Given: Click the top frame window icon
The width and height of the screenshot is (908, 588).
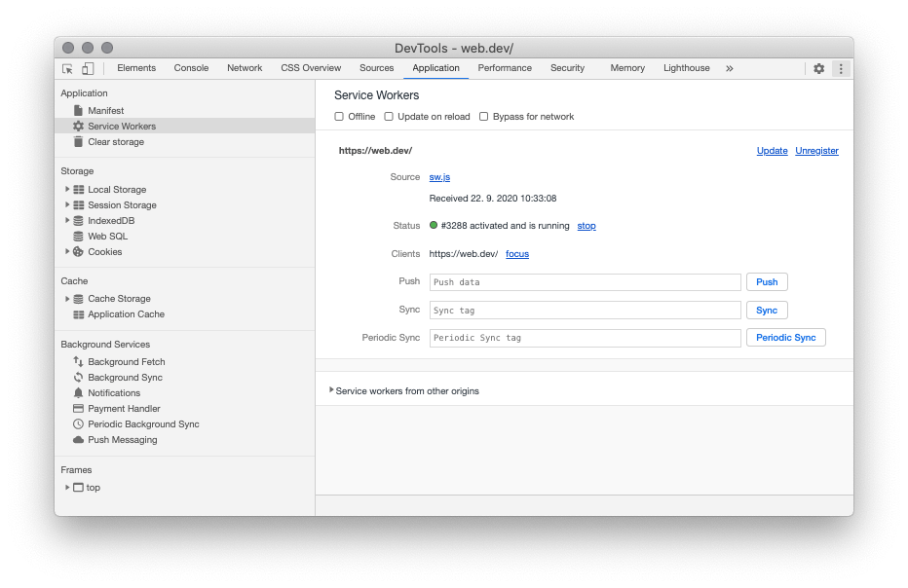Looking at the screenshot, I should click(x=78, y=488).
